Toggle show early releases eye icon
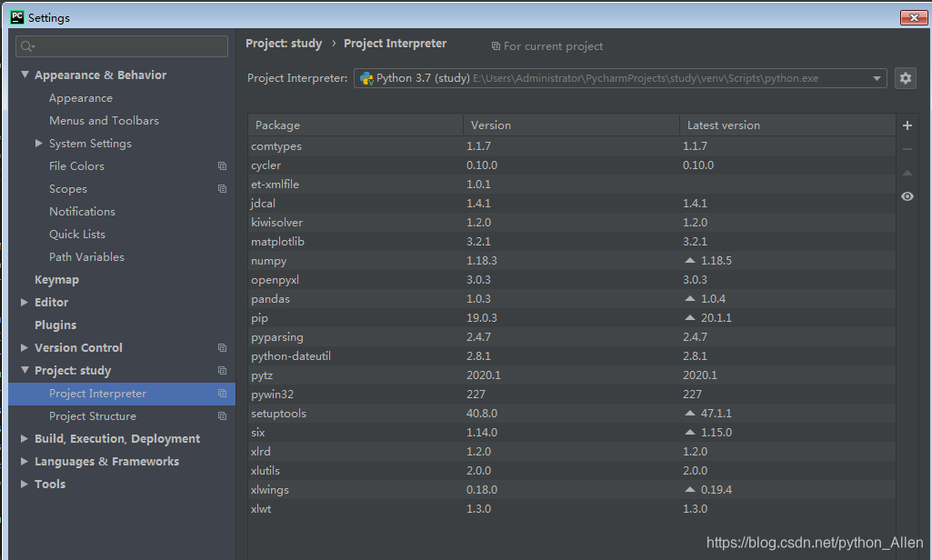The height and width of the screenshot is (560, 932). [x=907, y=196]
